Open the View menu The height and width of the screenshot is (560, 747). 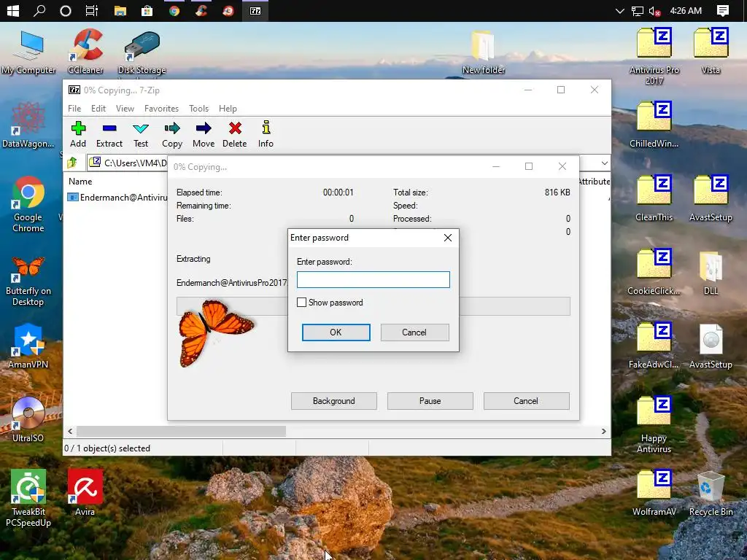[x=125, y=109]
